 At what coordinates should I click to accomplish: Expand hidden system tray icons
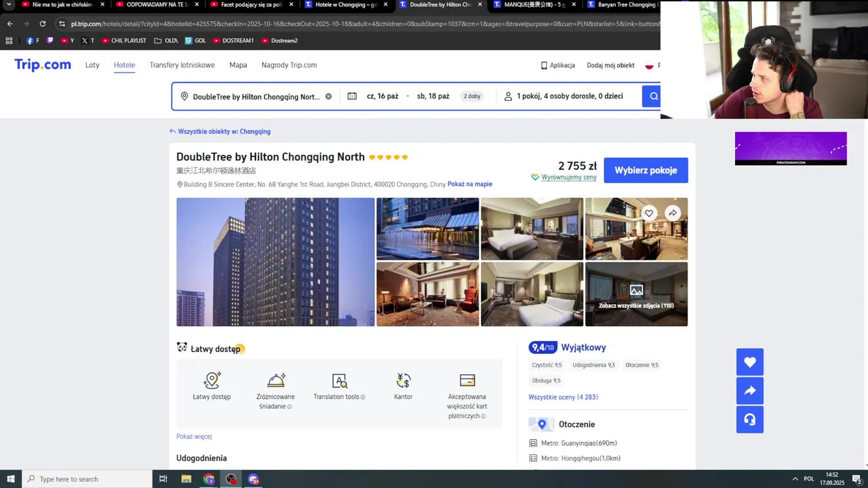795,479
